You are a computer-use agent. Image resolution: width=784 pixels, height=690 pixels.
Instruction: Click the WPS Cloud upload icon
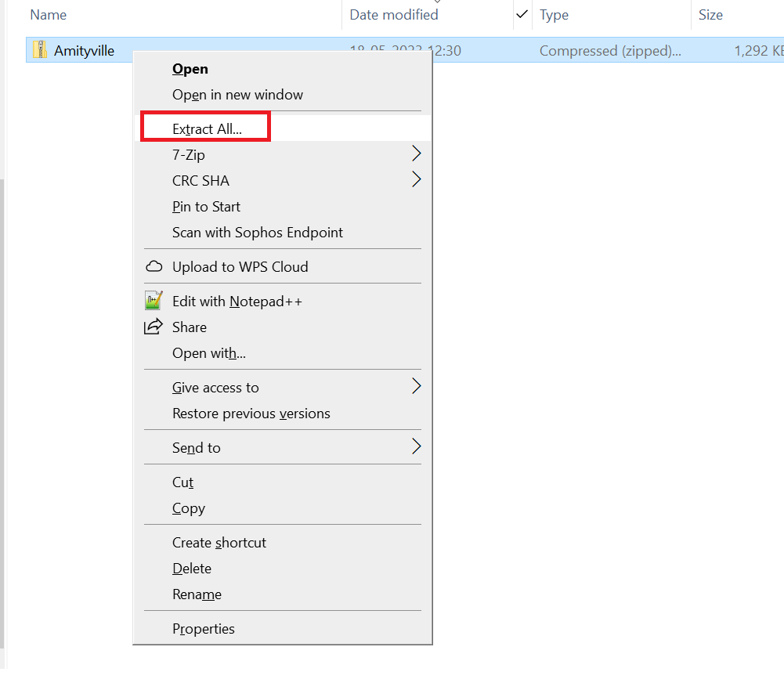(x=154, y=267)
